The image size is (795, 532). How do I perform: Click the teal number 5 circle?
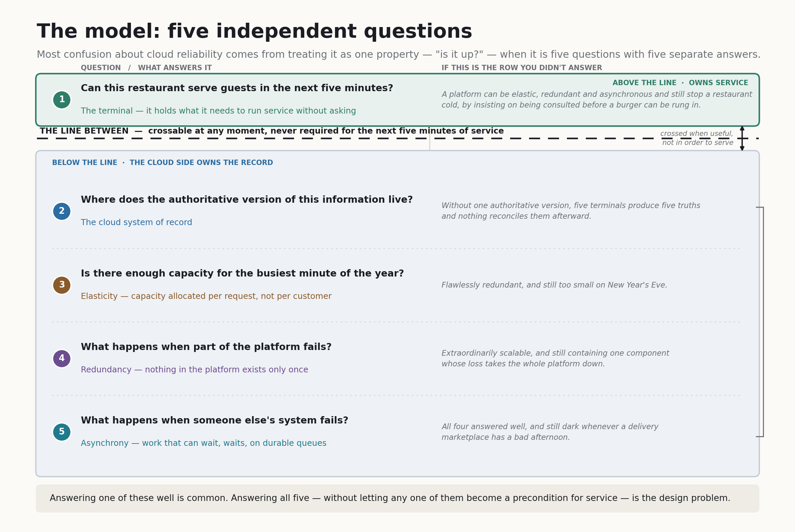click(62, 432)
